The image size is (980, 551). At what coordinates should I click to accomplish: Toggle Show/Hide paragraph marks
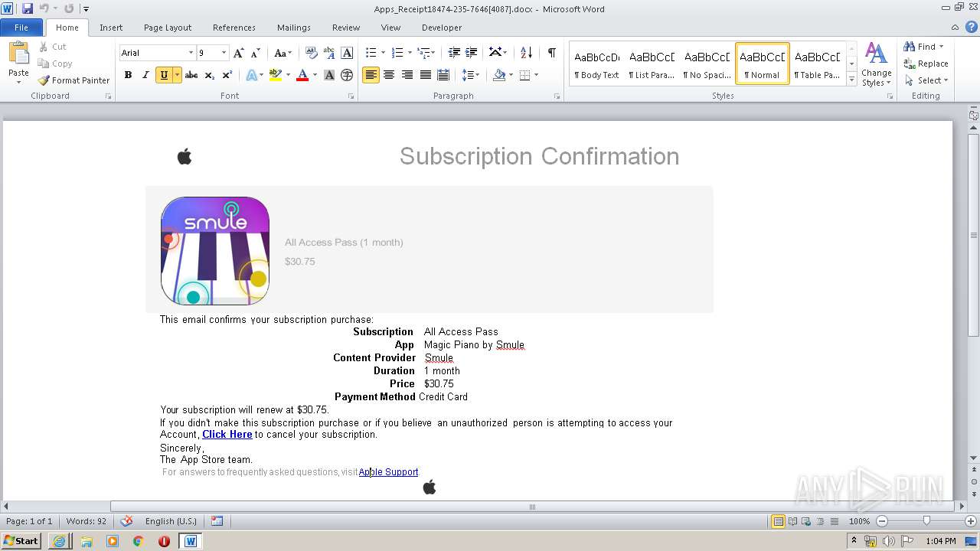551,53
